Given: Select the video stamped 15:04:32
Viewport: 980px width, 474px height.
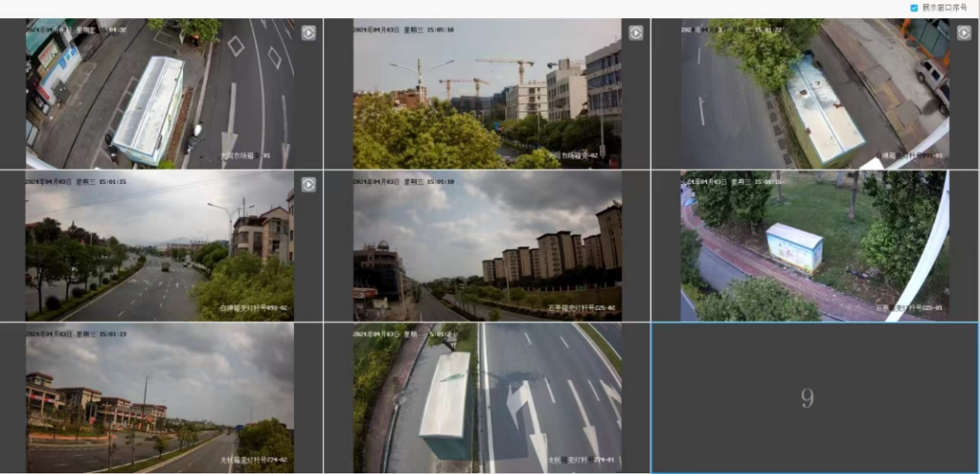Looking at the screenshot, I should [x=160, y=94].
